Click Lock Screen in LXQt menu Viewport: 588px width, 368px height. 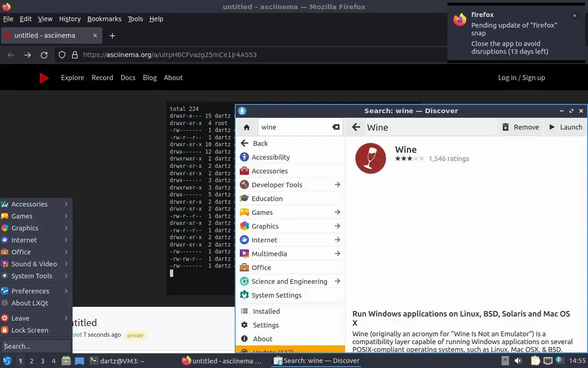[x=36, y=330]
